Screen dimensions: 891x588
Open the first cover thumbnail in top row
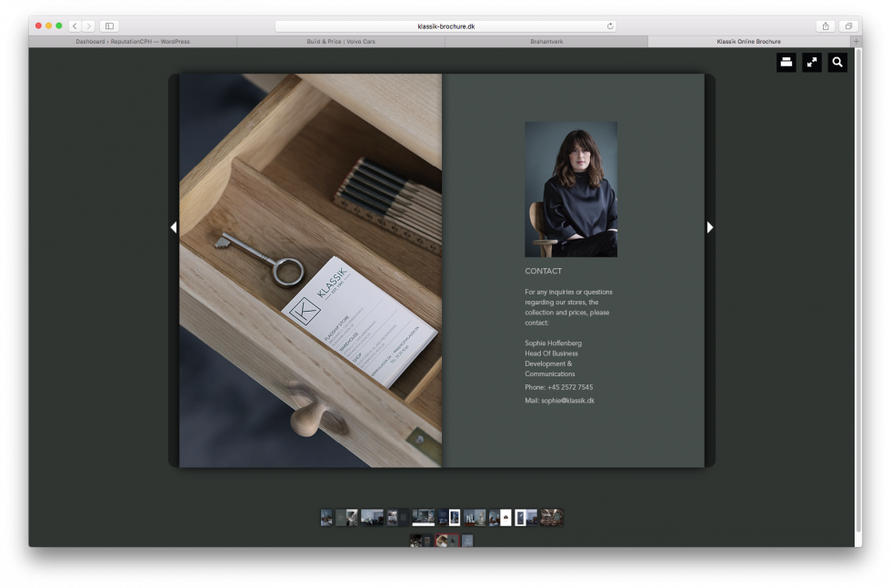point(326,517)
